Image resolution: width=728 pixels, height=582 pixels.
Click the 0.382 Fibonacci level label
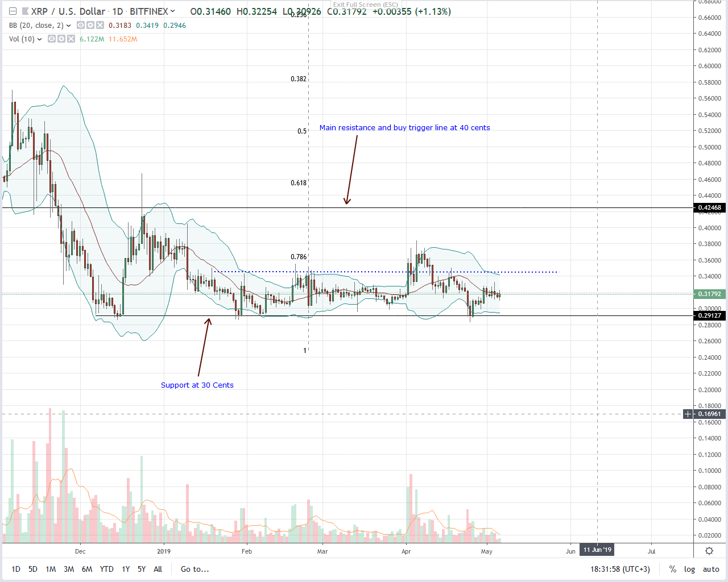(299, 79)
